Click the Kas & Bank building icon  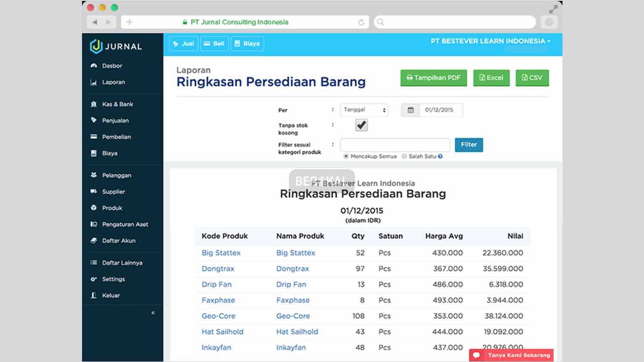94,104
